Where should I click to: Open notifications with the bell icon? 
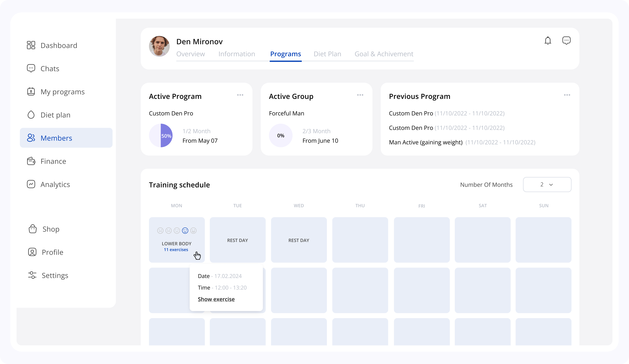point(548,40)
